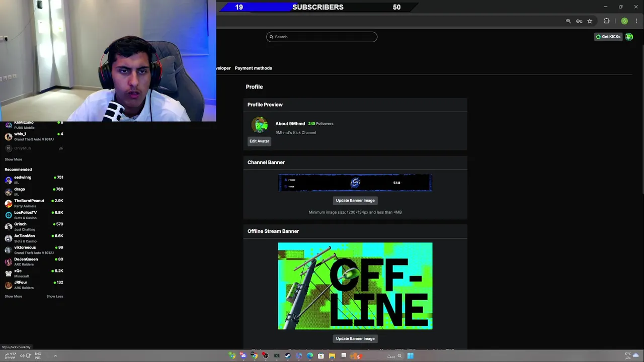
Task: Open the Chrome three-dot menu
Action: [x=636, y=21]
